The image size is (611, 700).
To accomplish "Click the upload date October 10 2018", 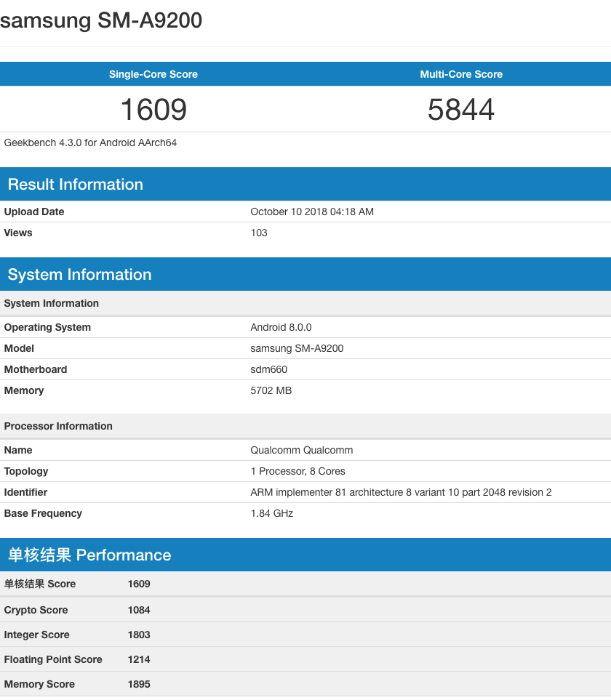I will tap(311, 212).
